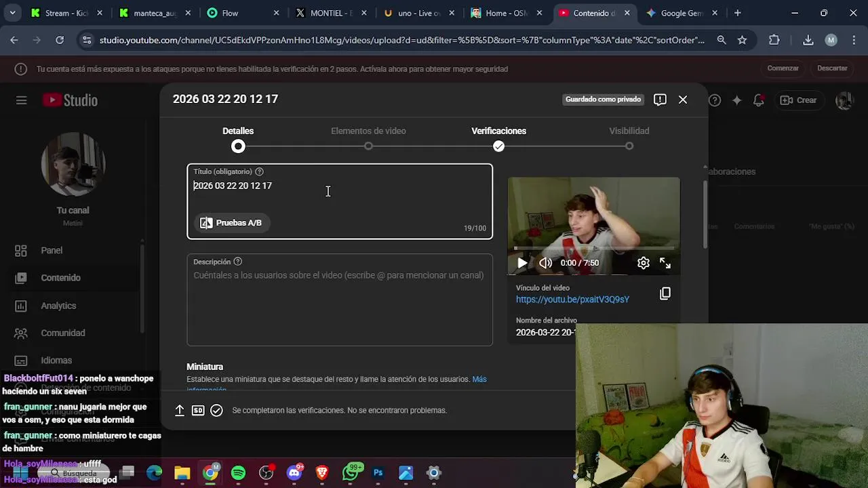Image resolution: width=868 pixels, height=488 pixels.
Task: Open Brave browser from the taskbar
Action: (322, 473)
